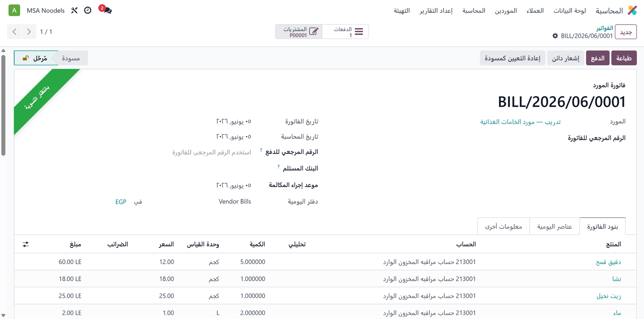The width and height of the screenshot is (644, 319).
Task: Open the palm oil product link
Action: [609, 296]
